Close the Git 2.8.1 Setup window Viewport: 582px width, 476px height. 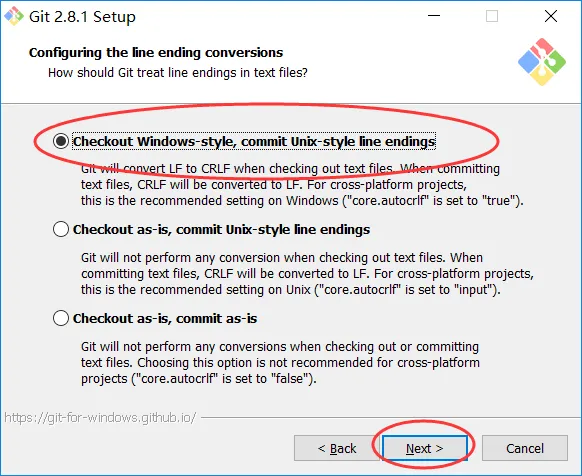click(x=551, y=16)
